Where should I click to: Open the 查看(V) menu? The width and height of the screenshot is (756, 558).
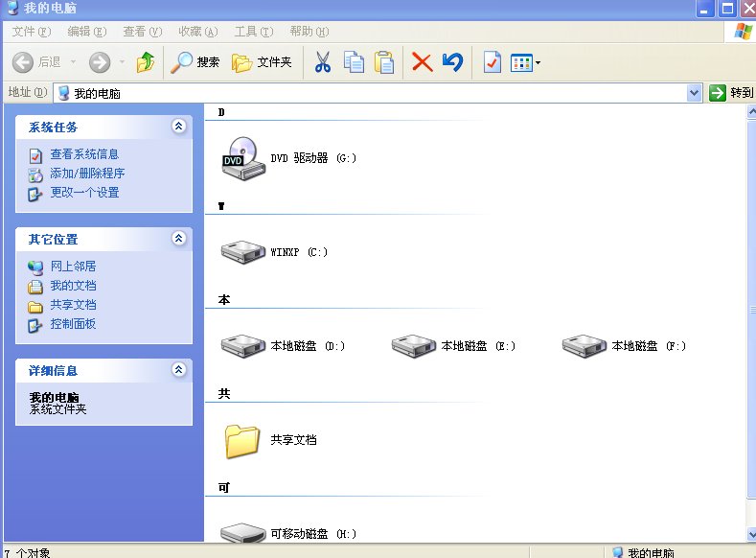tap(142, 32)
